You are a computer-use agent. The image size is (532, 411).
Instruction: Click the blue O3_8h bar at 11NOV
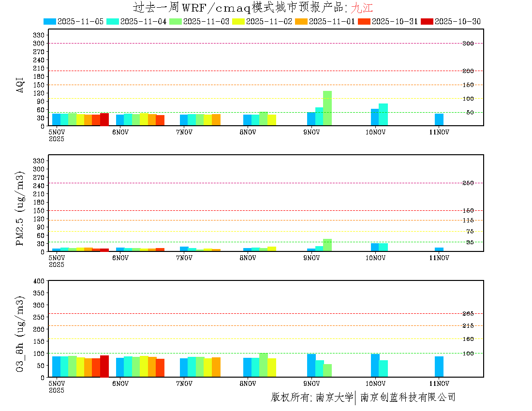439,367
